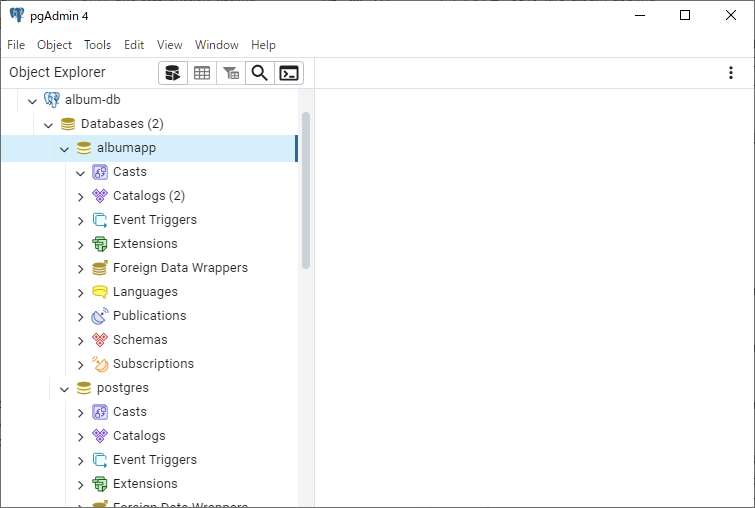Viewport: 755px width, 508px height.
Task: Expand the Subscriptions node
Action: pyautogui.click(x=80, y=365)
